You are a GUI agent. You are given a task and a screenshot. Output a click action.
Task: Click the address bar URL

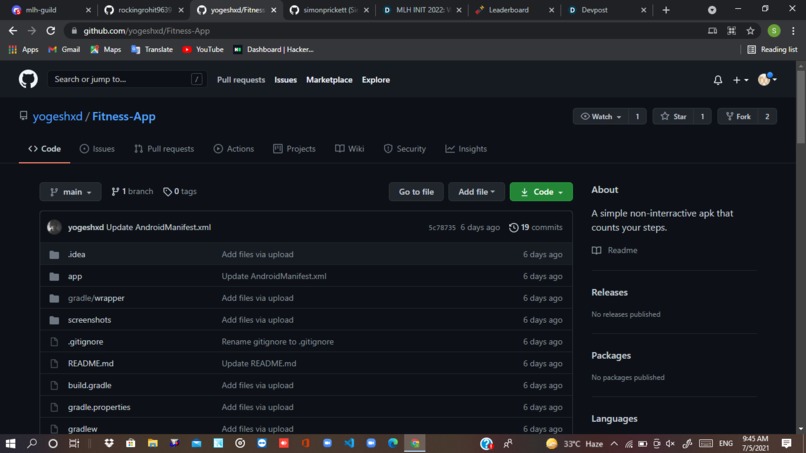tap(146, 31)
